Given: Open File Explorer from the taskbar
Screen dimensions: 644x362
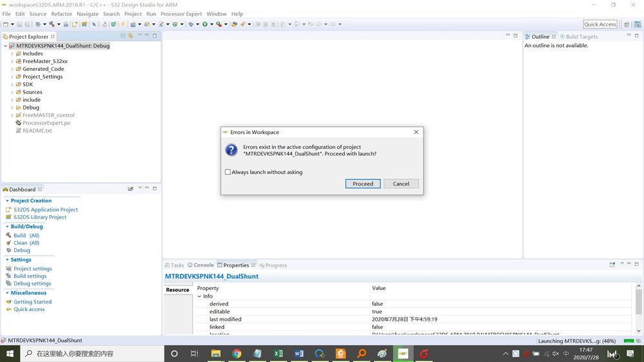Looking at the screenshot, I should click(x=215, y=354).
